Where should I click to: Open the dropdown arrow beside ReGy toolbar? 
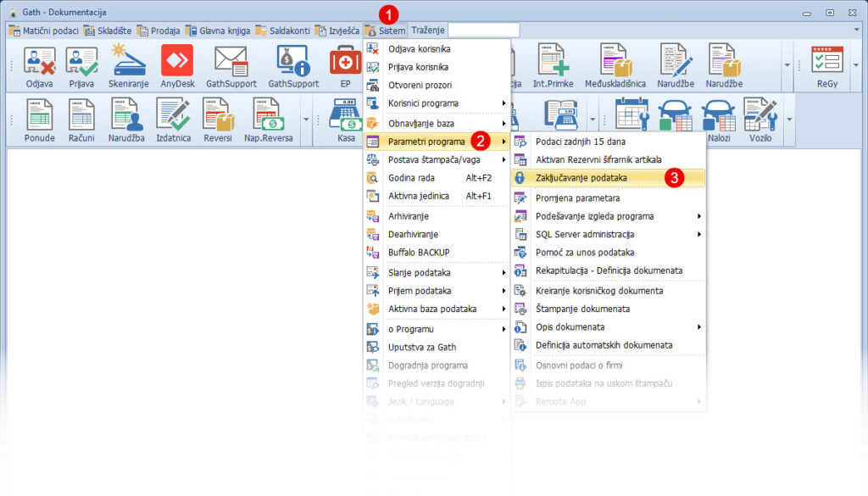854,64
